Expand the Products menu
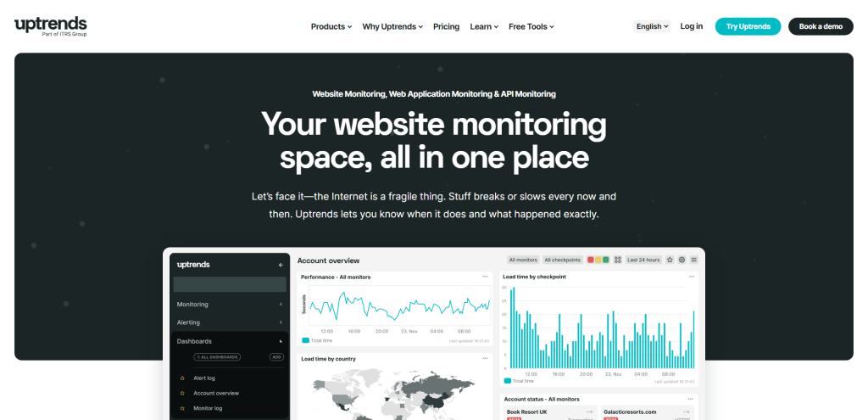The width and height of the screenshot is (868, 420). (x=331, y=26)
